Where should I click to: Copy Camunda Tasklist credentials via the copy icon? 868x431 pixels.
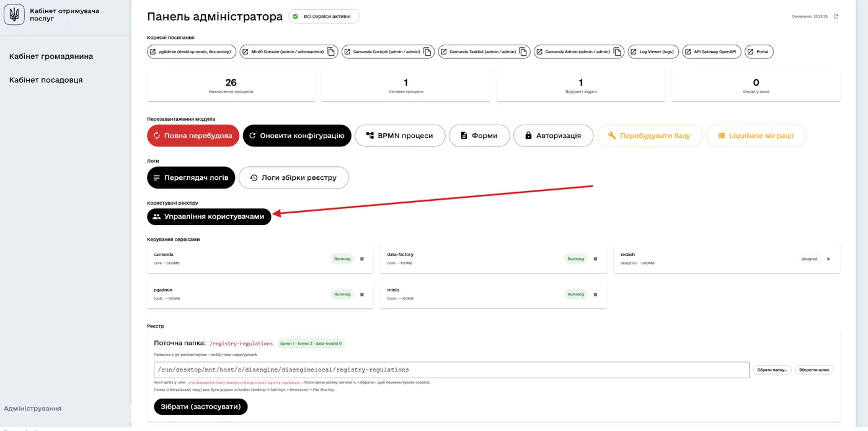click(x=524, y=52)
